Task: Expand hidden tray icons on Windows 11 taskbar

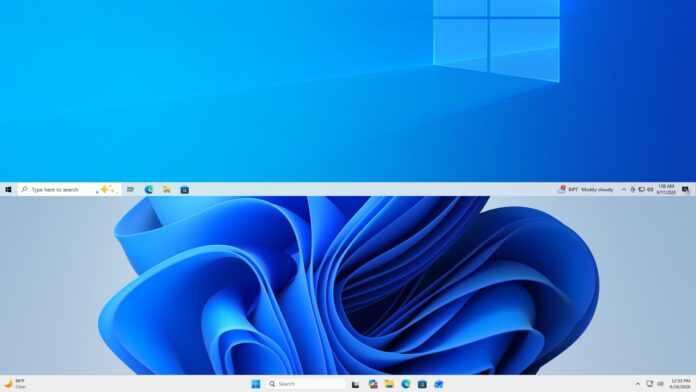Action: 638,384
